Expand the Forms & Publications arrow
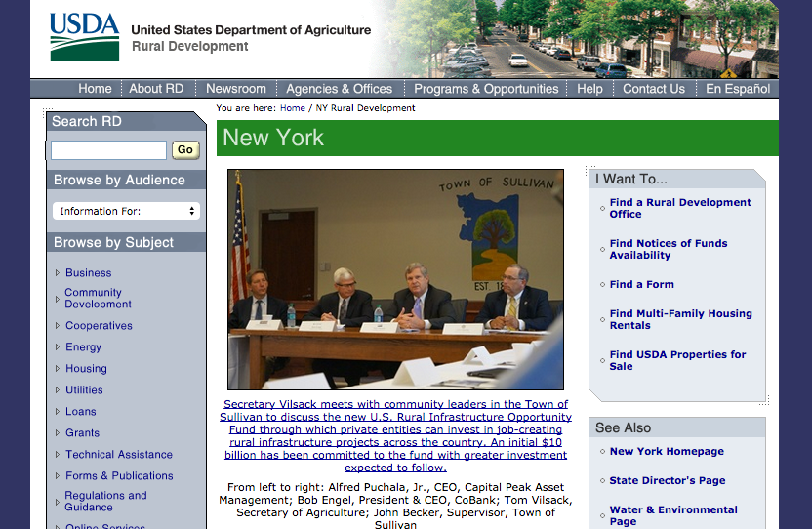This screenshot has height=529, width=812. [58, 475]
